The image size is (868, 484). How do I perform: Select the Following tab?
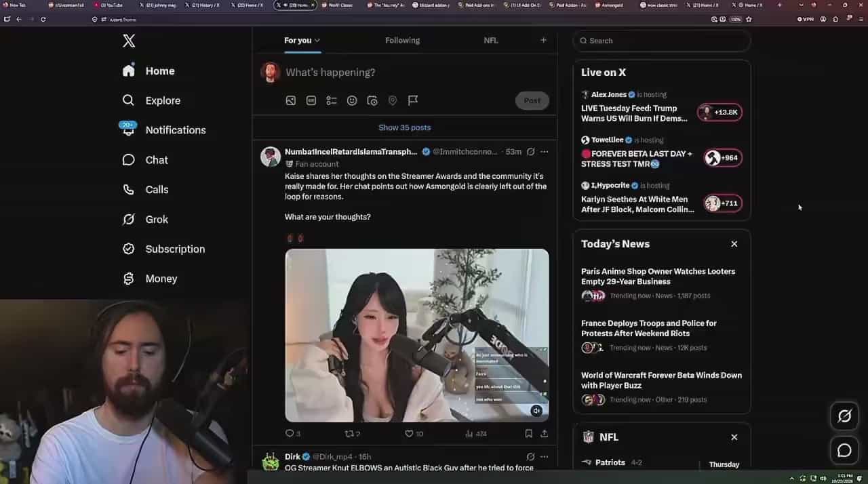(x=402, y=41)
